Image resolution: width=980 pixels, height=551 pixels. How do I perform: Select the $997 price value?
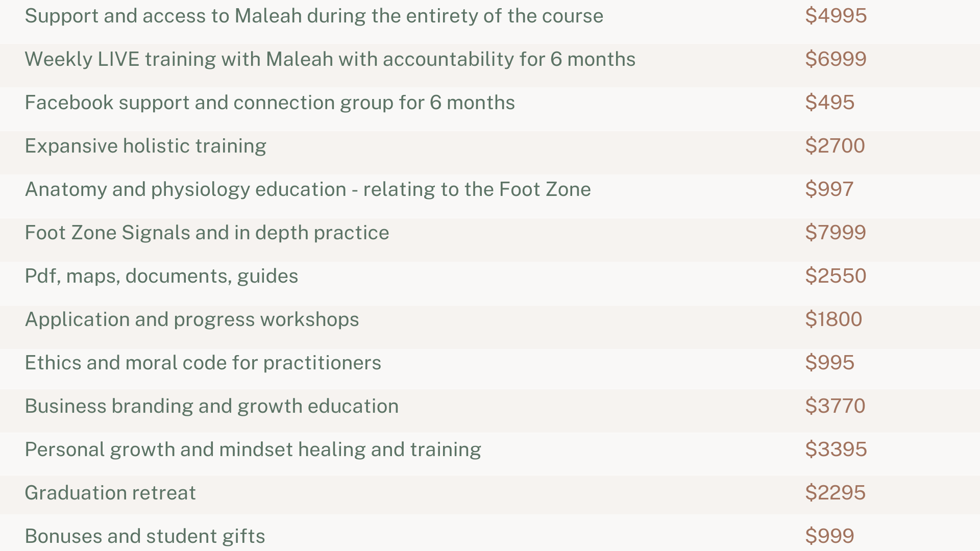point(829,189)
